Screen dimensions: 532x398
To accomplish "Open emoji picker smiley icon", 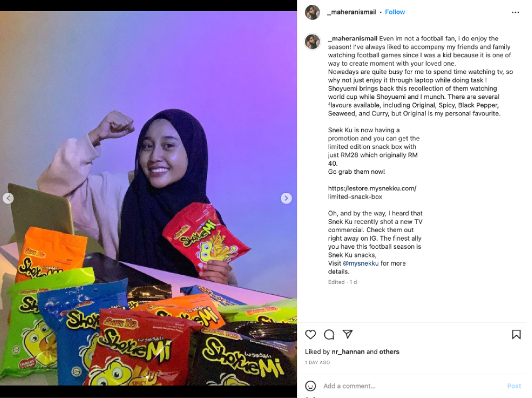I will click(311, 386).
